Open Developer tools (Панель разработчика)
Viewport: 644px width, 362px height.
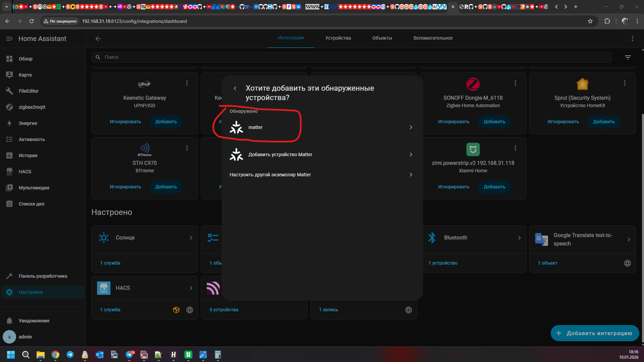coord(43,276)
